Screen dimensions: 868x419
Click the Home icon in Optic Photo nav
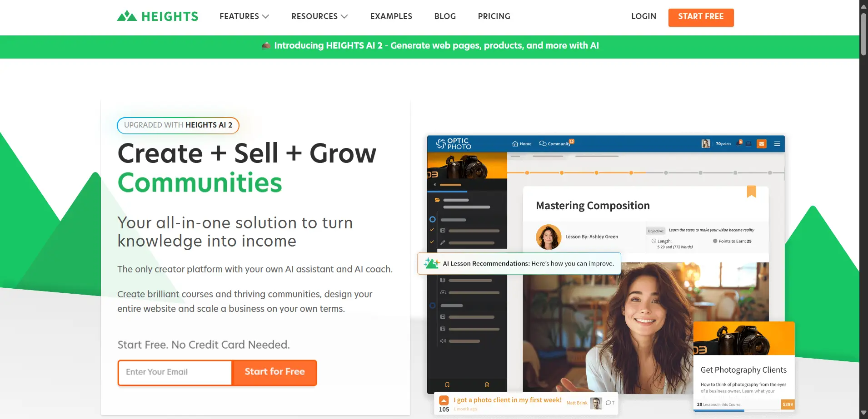[515, 144]
